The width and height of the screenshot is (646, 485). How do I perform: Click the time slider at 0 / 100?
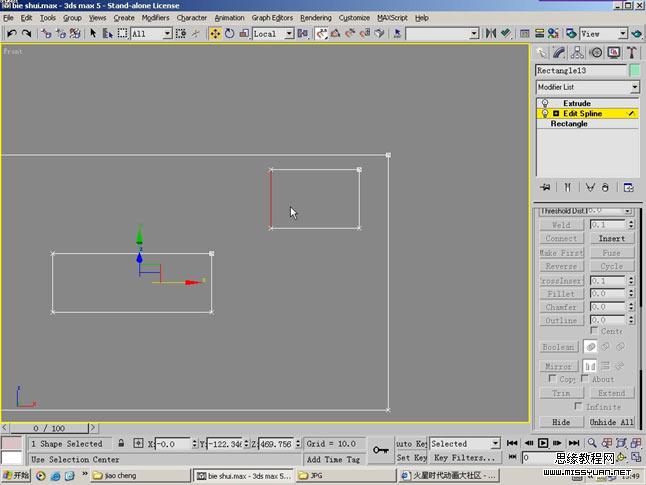[49, 428]
